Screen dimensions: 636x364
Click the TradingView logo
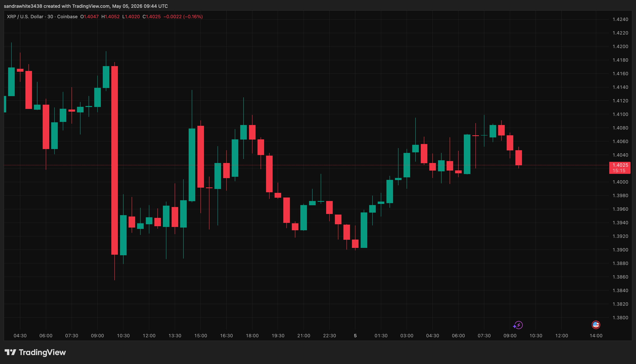pyautogui.click(x=35, y=353)
